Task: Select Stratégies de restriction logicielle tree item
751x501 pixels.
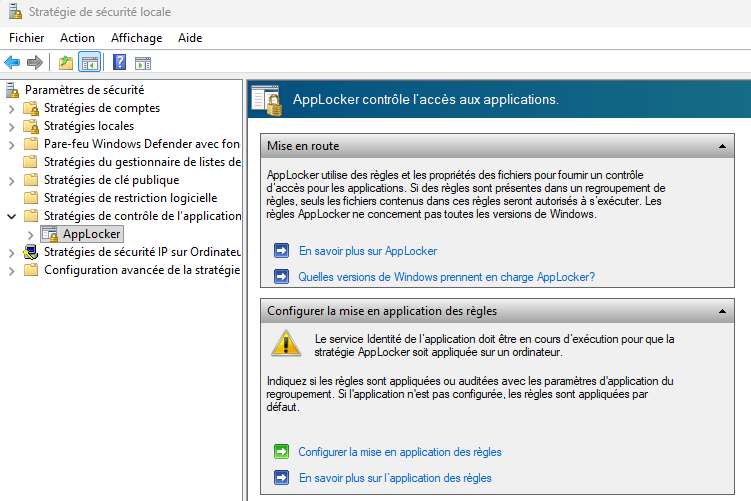Action: click(130, 198)
